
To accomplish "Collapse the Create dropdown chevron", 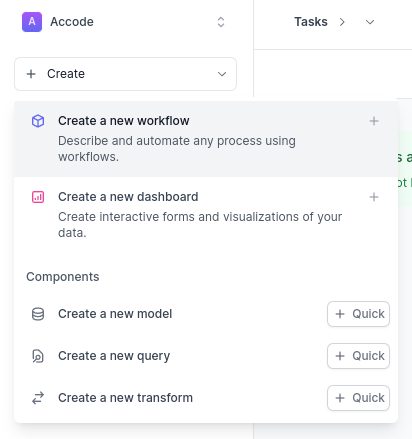I will [222, 74].
